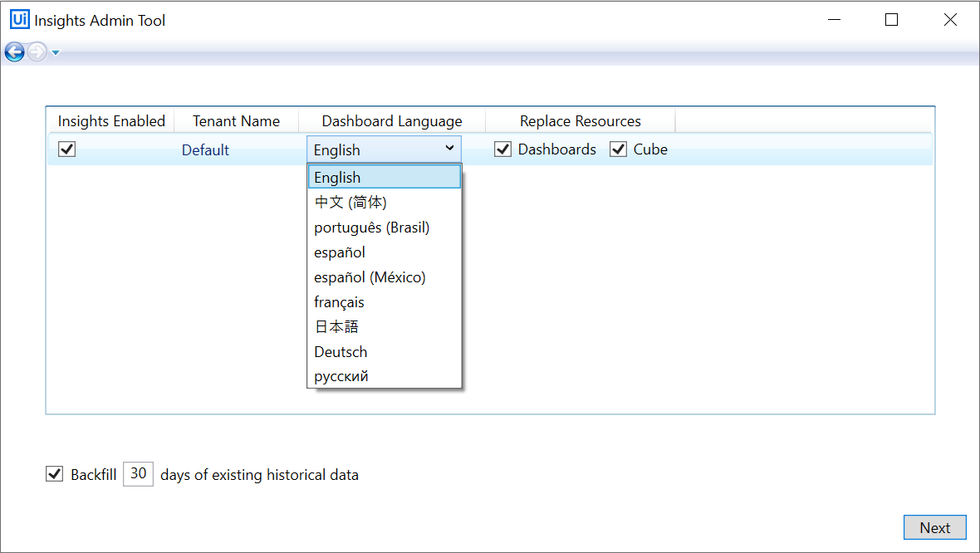The height and width of the screenshot is (553, 980).
Task: Click the blue back navigation arrow
Action: [x=14, y=51]
